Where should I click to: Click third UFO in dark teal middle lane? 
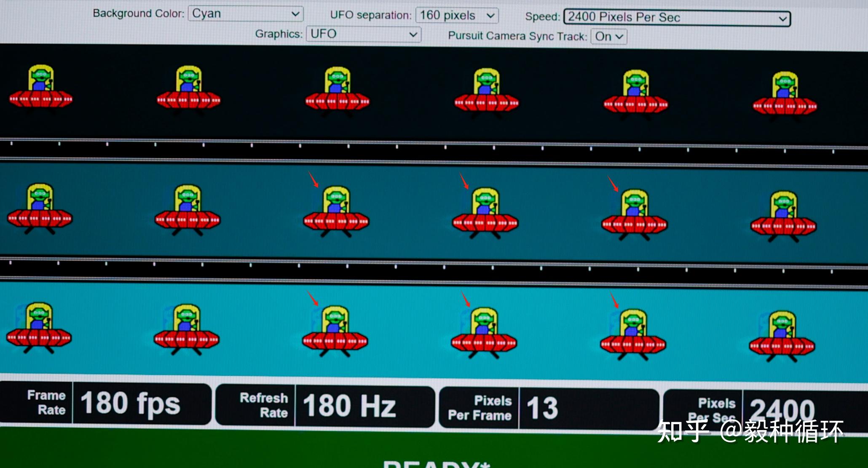pos(336,211)
